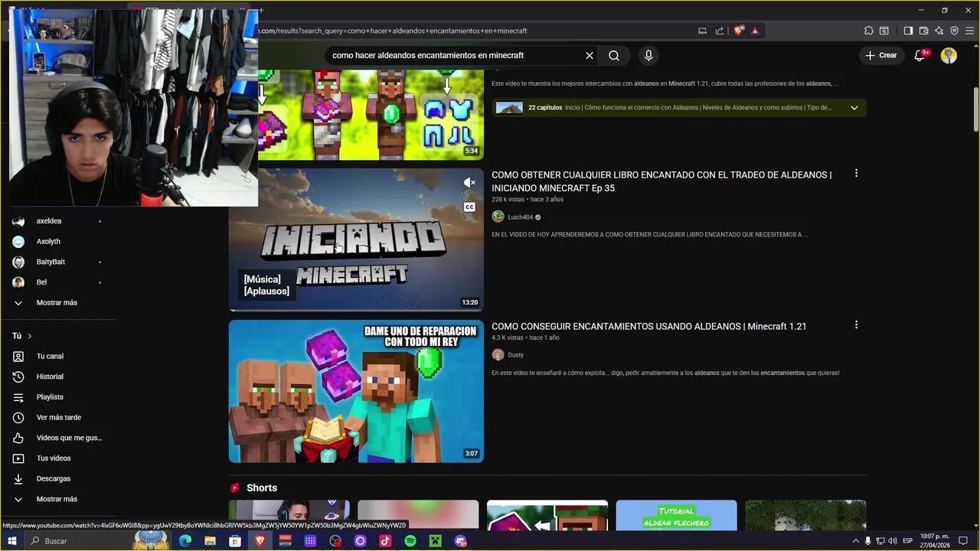Open Brave VPN shield icon
The width and height of the screenshot is (980, 551).
coord(954,31)
